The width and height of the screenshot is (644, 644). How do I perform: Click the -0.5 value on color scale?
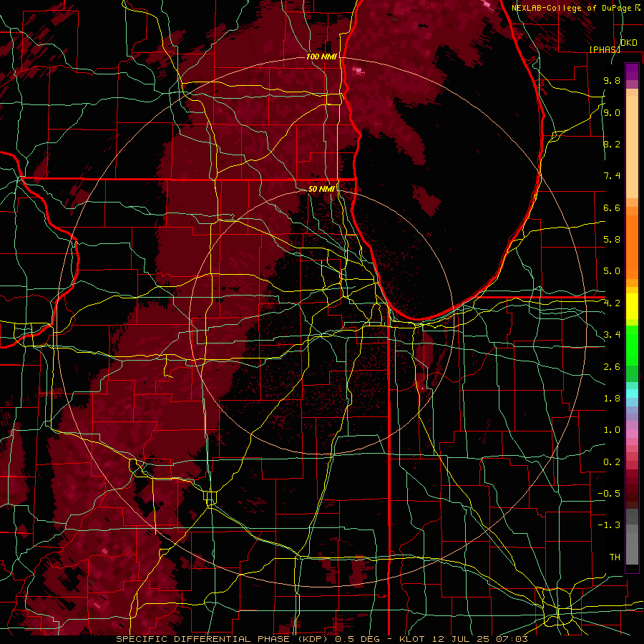(x=609, y=494)
